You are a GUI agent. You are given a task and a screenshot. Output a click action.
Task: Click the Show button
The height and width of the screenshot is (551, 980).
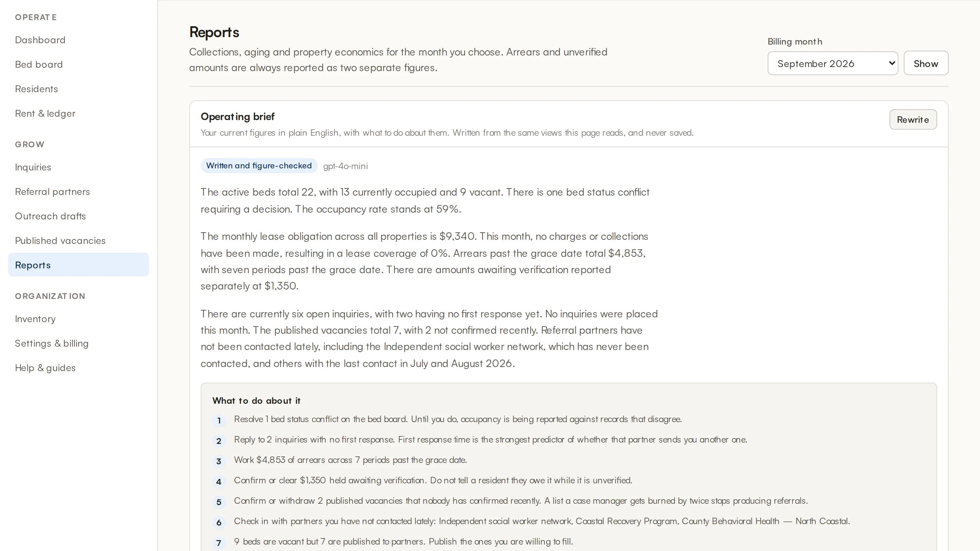pos(926,63)
